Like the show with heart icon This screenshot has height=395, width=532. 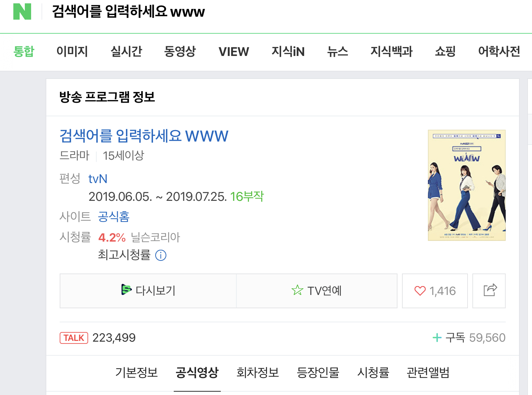(x=420, y=291)
